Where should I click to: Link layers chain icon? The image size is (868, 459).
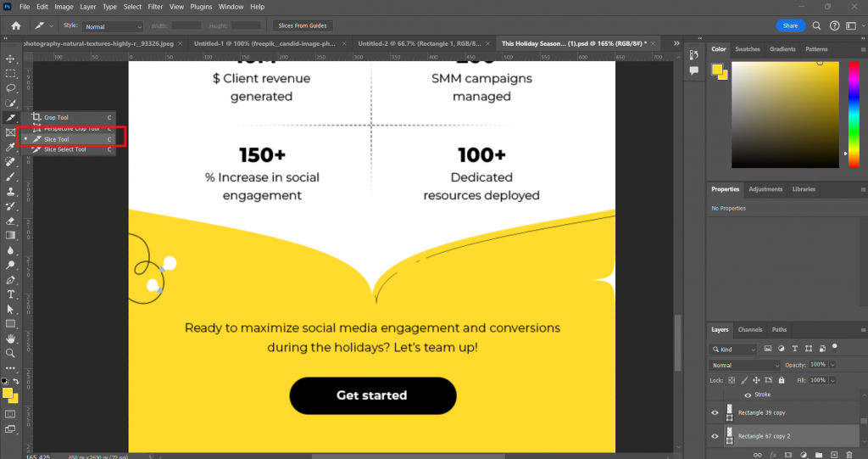click(758, 455)
